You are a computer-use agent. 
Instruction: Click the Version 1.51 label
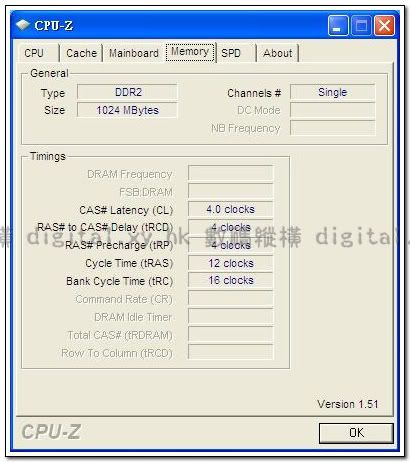pos(348,404)
